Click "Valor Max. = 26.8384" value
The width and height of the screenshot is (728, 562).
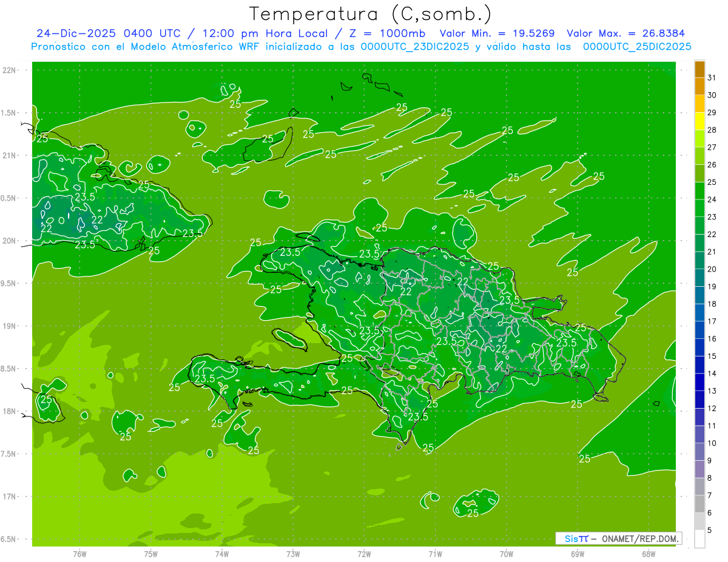point(626,34)
